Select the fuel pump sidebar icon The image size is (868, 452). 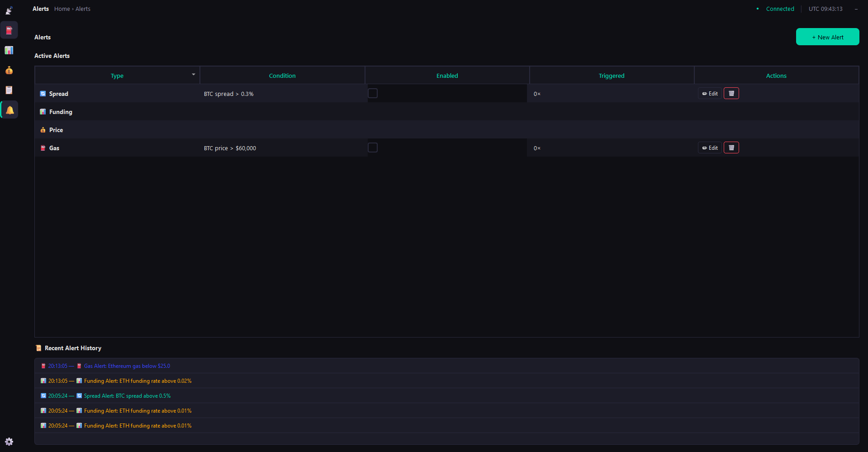[x=9, y=30]
